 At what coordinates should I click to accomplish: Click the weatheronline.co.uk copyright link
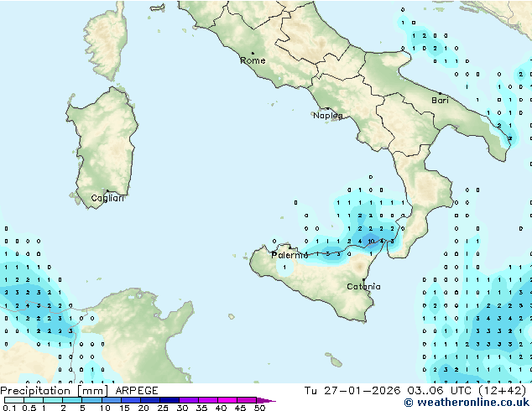coord(467,403)
